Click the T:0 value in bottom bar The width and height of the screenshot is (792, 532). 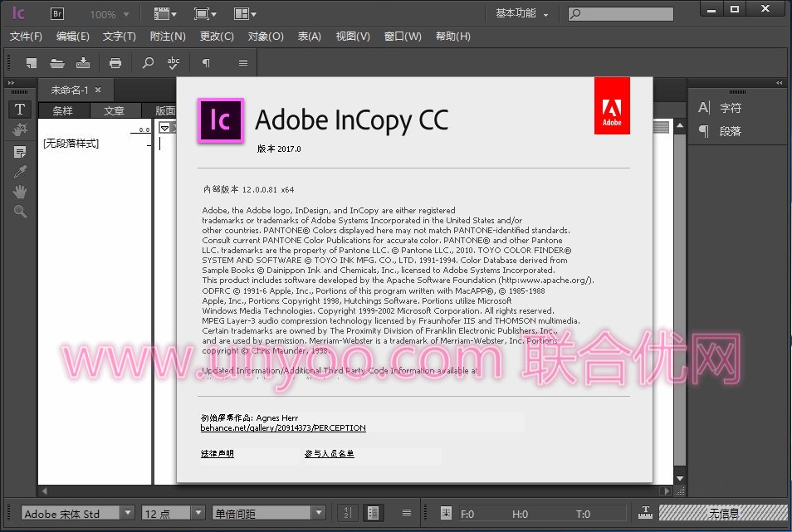pos(583,514)
